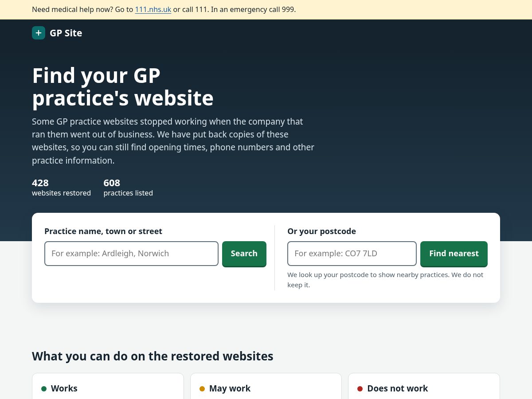The image size is (532, 399).
Task: Click the 'Or your postcode' label
Action: (321, 231)
